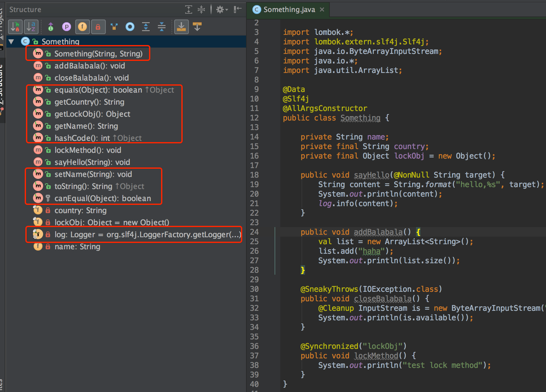546x392 pixels.
Task: Toggle Show Inherited members icon
Action: coord(114,27)
